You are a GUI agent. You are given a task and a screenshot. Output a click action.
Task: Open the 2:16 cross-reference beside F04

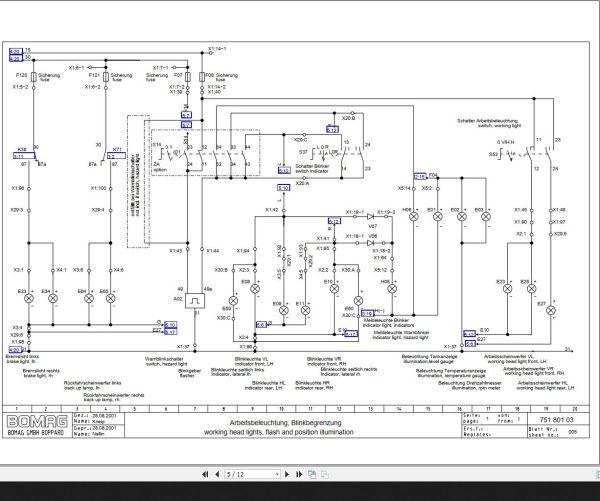tap(420, 176)
